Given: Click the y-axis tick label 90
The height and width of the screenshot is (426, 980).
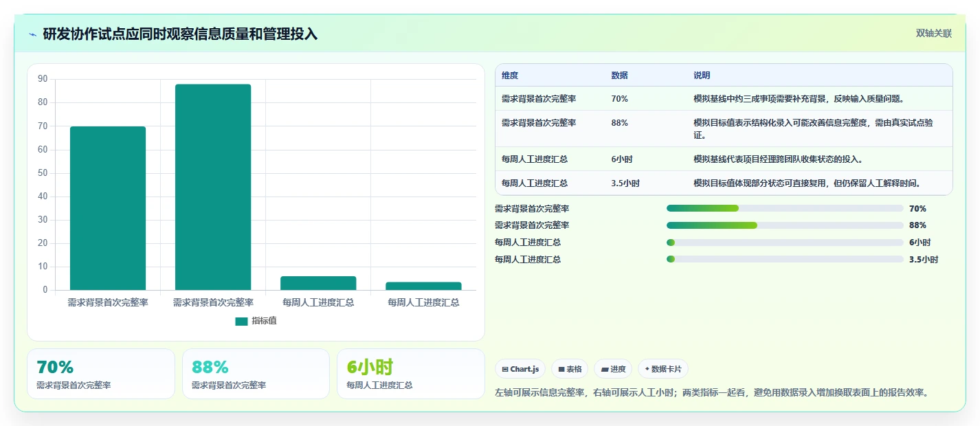Looking at the screenshot, I should pos(43,79).
